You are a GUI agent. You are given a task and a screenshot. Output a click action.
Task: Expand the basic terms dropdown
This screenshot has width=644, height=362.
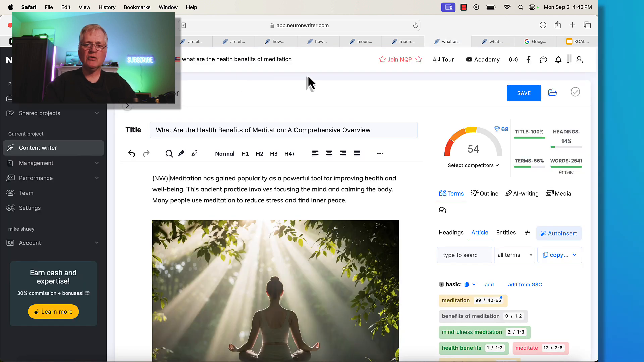click(474, 284)
